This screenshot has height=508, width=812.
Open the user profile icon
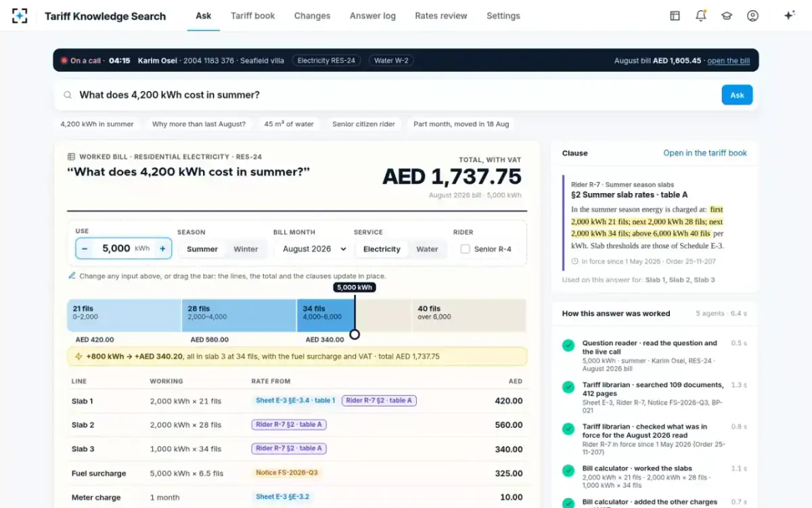click(752, 16)
